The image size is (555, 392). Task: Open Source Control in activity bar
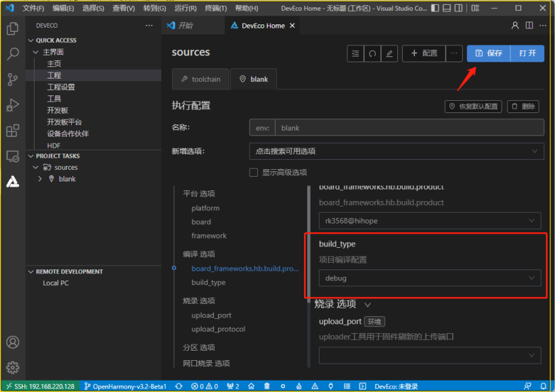coord(12,80)
